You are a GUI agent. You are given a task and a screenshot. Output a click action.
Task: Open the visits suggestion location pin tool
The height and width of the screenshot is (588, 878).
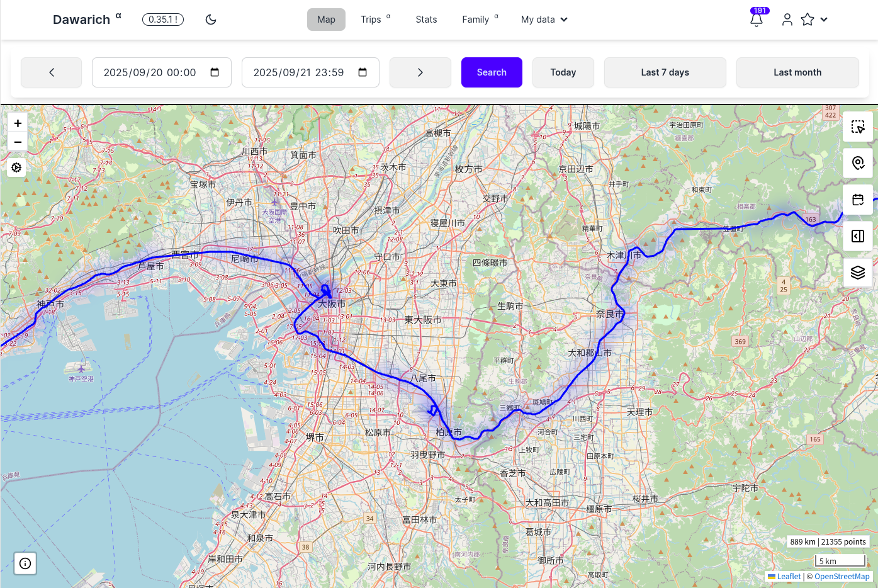pos(857,163)
